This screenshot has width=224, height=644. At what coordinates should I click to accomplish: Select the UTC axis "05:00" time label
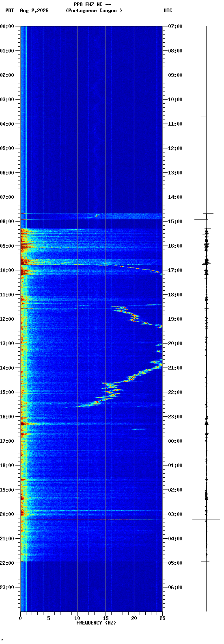(x=175, y=563)
